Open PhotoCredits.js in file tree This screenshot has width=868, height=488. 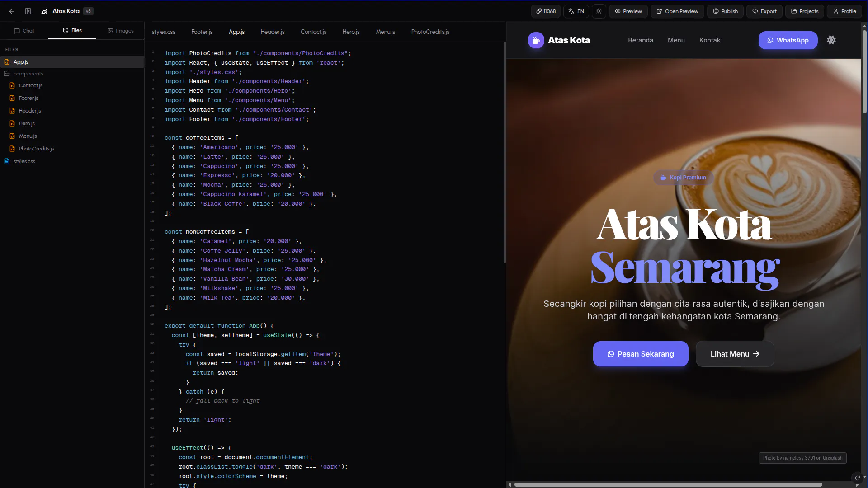(72, 149)
